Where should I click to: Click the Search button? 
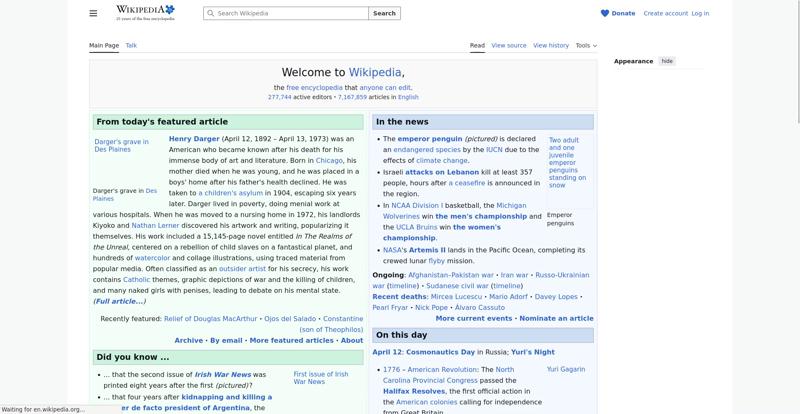click(384, 13)
